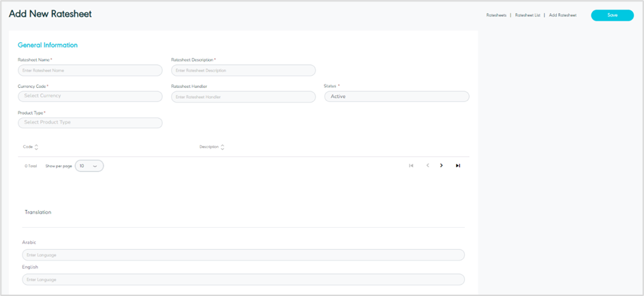The width and height of the screenshot is (644, 296).
Task: Click the English translation input field
Action: (x=243, y=280)
